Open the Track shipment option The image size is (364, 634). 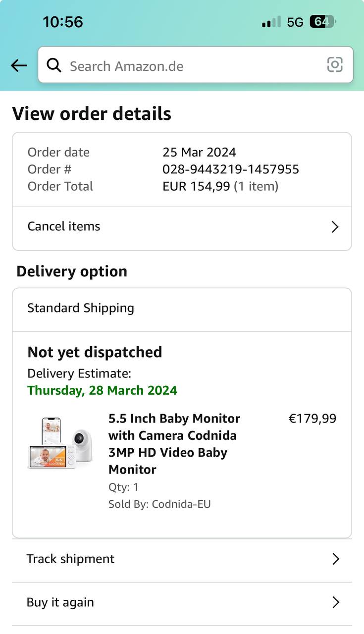[71, 559]
